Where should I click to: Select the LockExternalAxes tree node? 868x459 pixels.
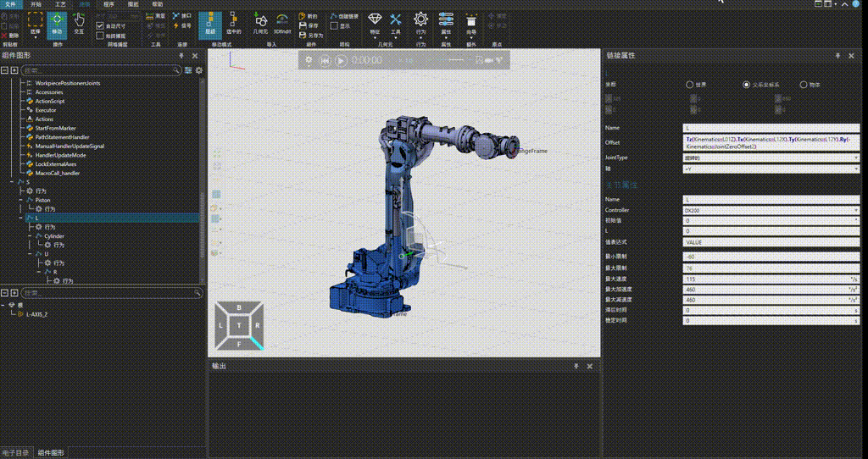point(55,164)
